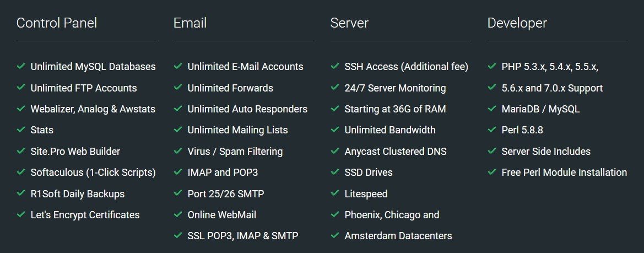Click R1Soft Daily Backups text

(x=78, y=193)
